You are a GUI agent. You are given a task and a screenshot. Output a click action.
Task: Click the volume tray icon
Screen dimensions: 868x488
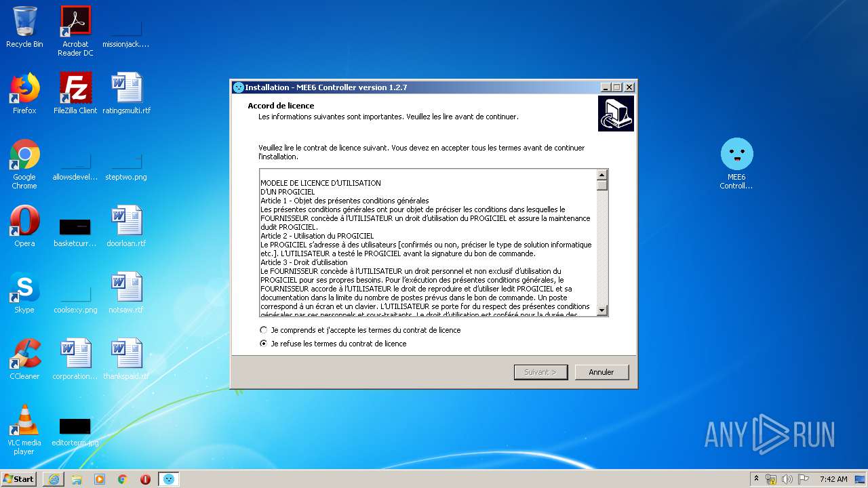point(787,479)
